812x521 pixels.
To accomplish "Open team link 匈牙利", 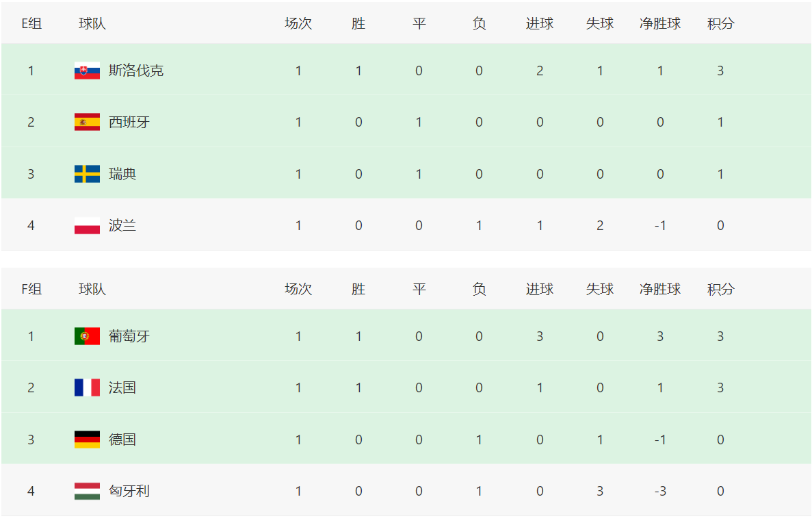I will (x=129, y=491).
